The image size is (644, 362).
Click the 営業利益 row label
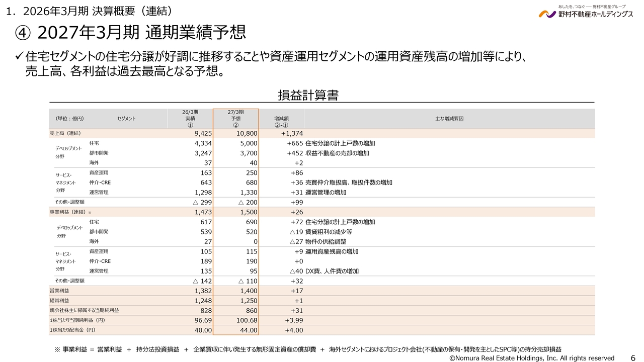(x=60, y=291)
